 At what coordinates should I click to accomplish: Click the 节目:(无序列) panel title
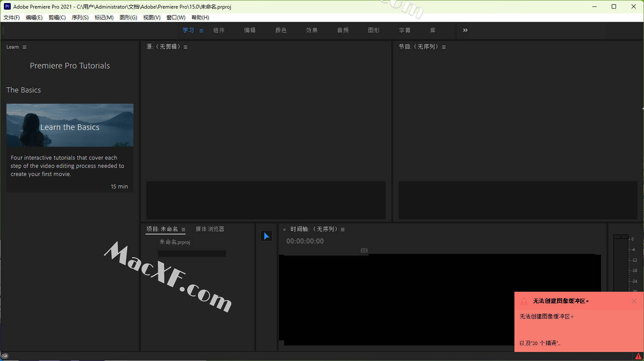coord(419,46)
